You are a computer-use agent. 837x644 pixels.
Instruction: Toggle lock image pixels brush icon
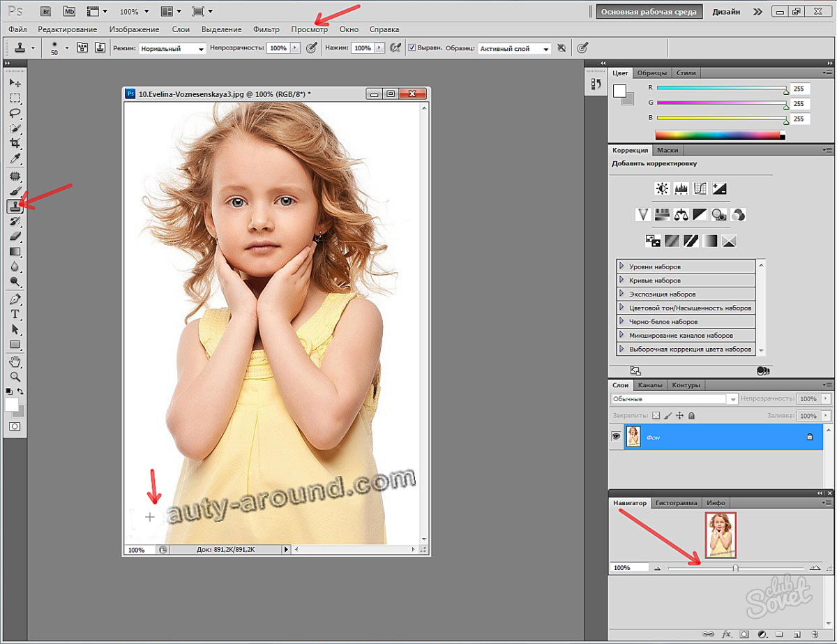pos(668,416)
